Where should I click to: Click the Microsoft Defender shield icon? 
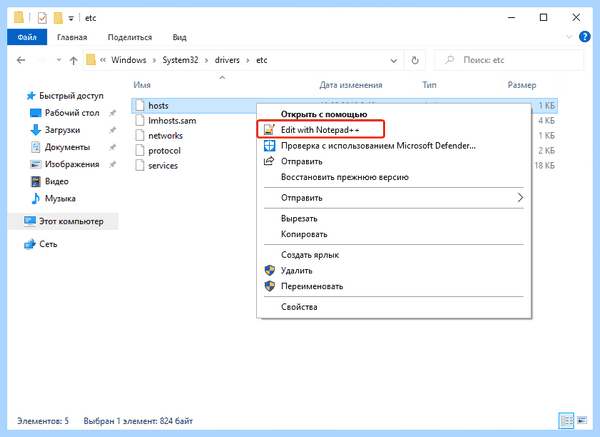270,146
